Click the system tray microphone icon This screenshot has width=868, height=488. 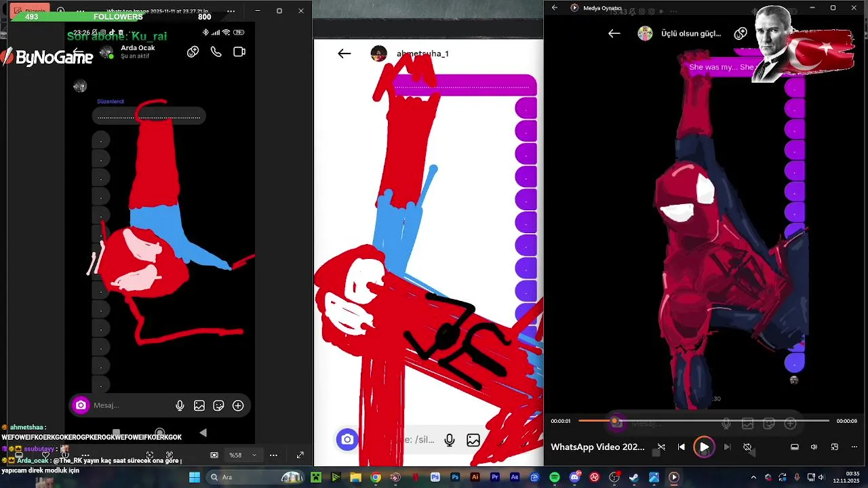coord(796,477)
